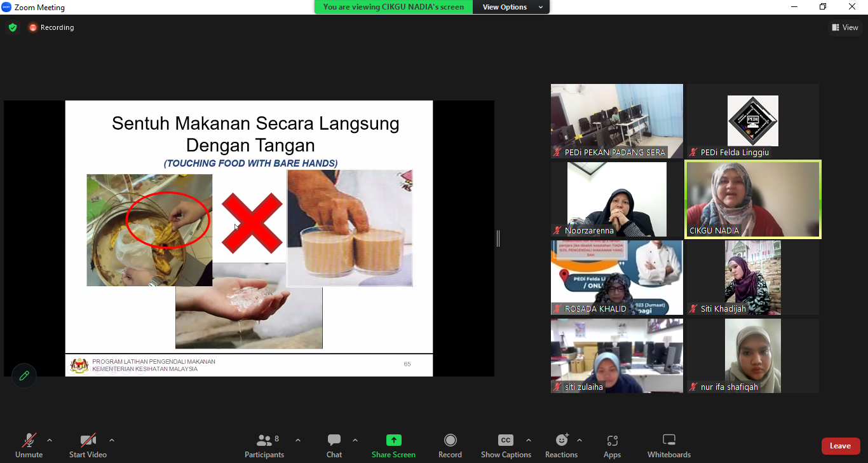Viewport: 868px width, 463px height.
Task: Open the Apps panel
Action: point(612,445)
